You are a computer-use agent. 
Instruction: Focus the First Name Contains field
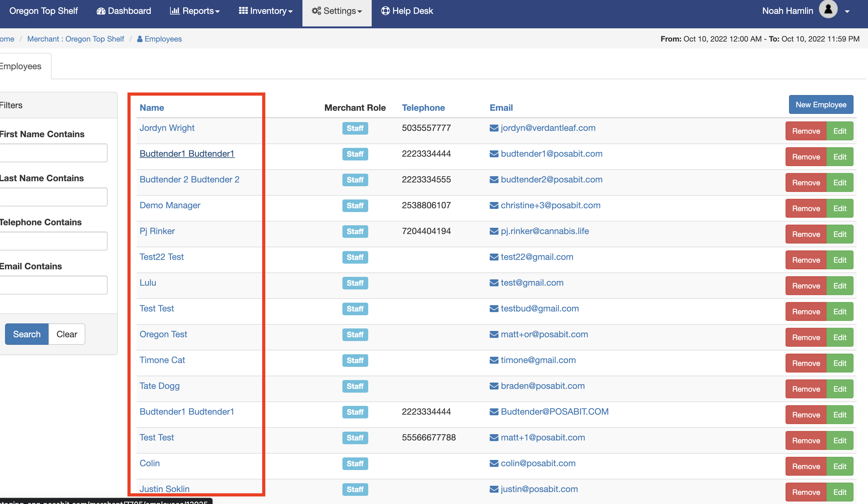[x=54, y=153]
